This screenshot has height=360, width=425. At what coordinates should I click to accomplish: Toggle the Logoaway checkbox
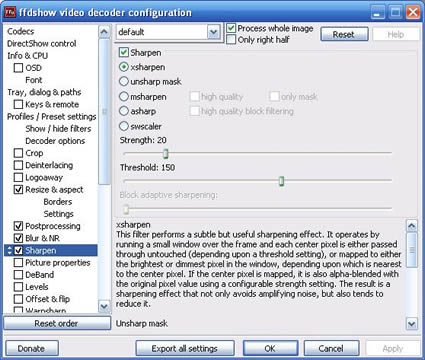(x=18, y=177)
